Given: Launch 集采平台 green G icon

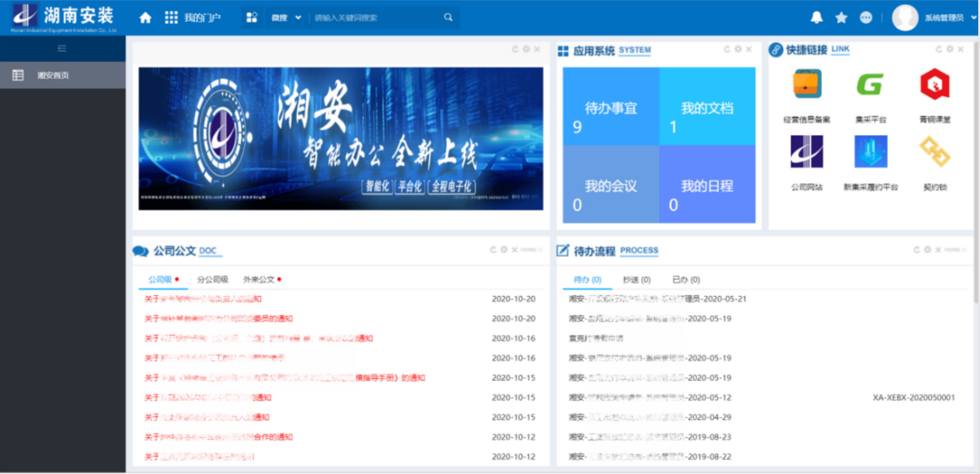Looking at the screenshot, I should 870,84.
